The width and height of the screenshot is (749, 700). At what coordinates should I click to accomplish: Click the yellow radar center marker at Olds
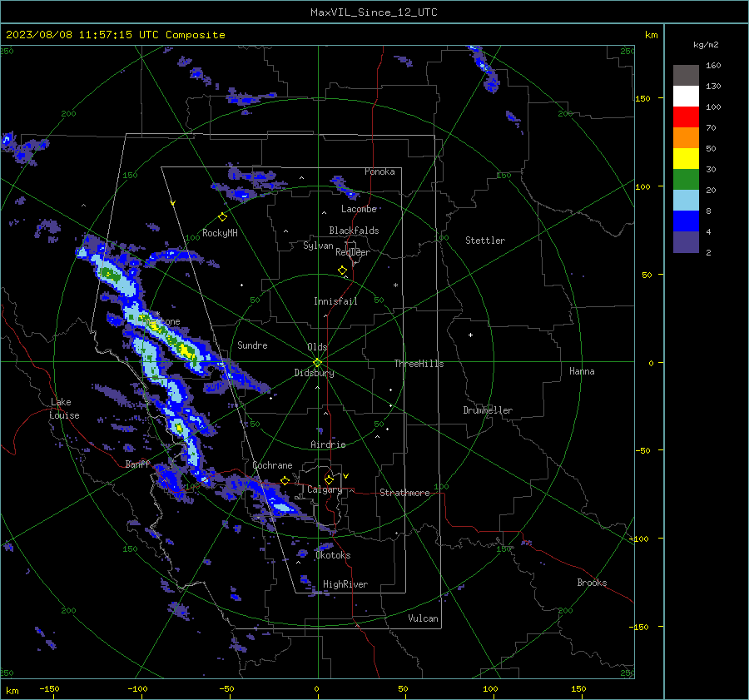[318, 362]
